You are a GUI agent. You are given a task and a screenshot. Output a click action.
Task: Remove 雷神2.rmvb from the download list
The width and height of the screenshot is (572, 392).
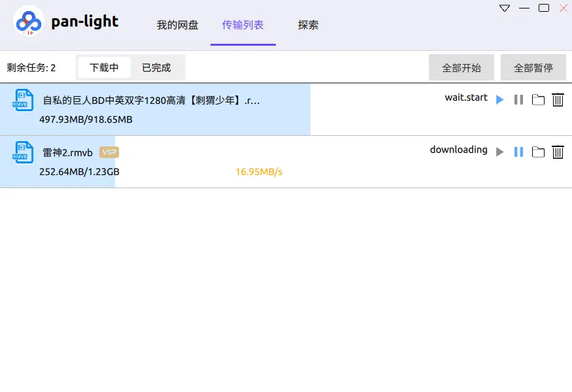[558, 152]
